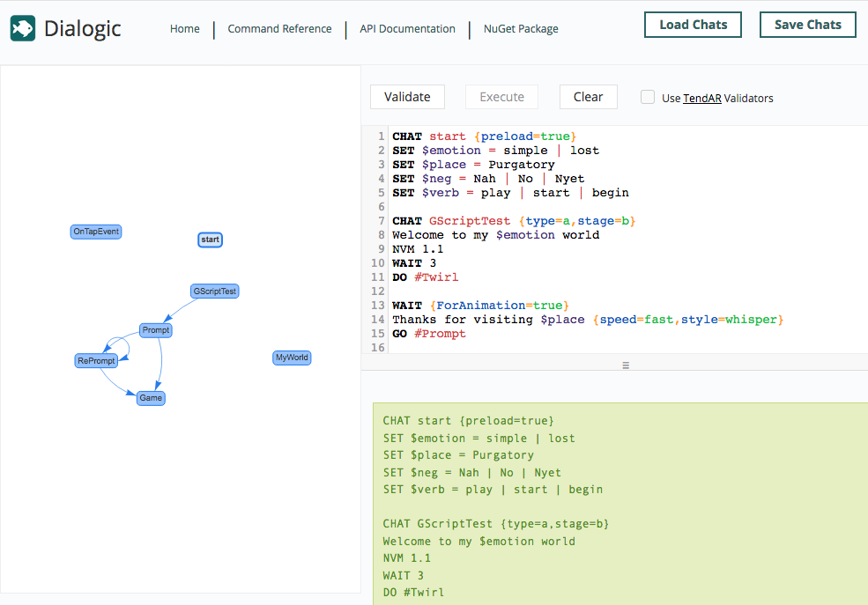The image size is (868, 605).
Task: Place cursor on editor line 12
Action: tap(529, 291)
